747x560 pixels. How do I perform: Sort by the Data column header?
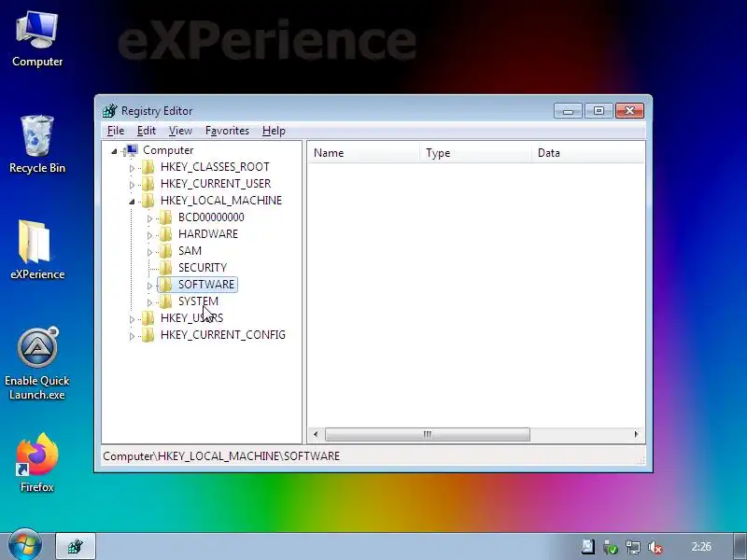(x=588, y=153)
